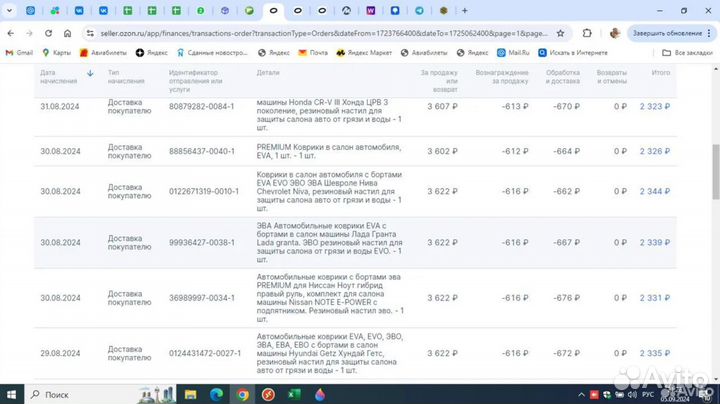
Task: Go back to the previous page
Action: point(11,34)
